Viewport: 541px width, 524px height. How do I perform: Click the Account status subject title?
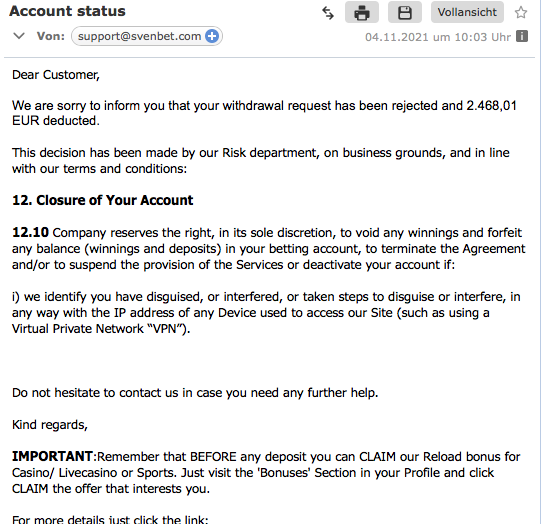67,11
